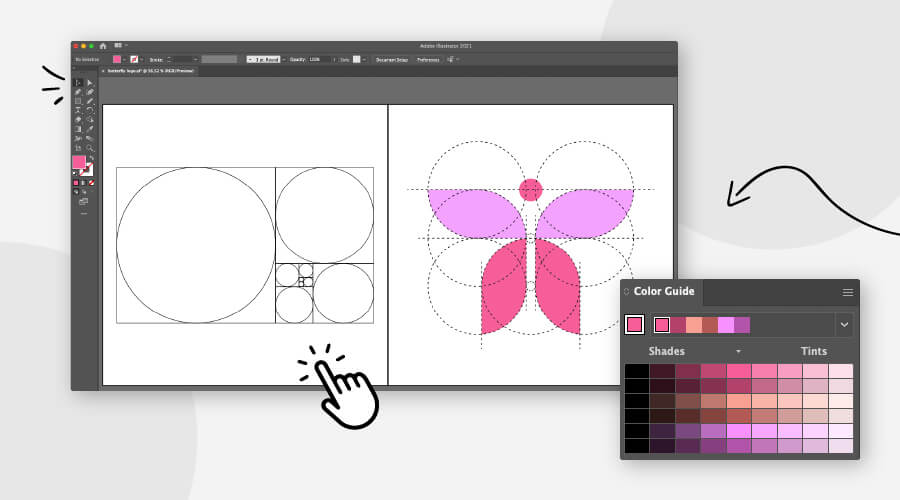
Task: Toggle the Stroke box in the toolbar
Action: tap(87, 170)
